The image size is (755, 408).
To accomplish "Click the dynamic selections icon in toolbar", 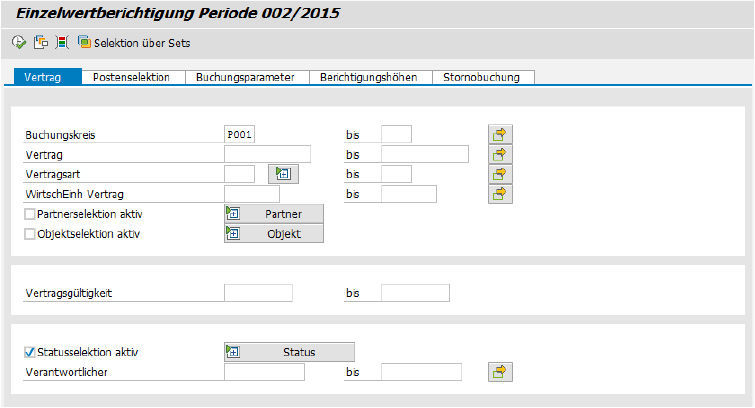I will coord(62,43).
